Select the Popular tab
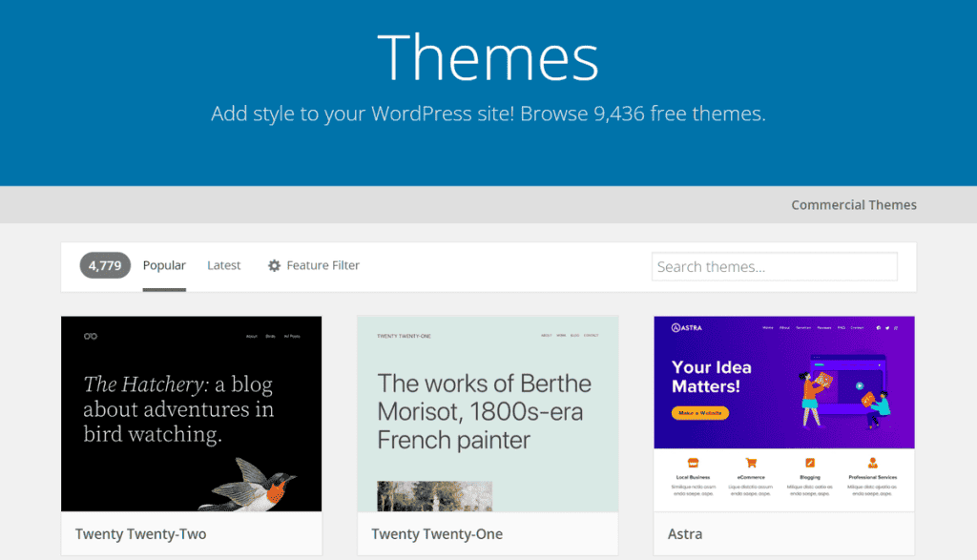Screen dimensions: 977x560 164,265
